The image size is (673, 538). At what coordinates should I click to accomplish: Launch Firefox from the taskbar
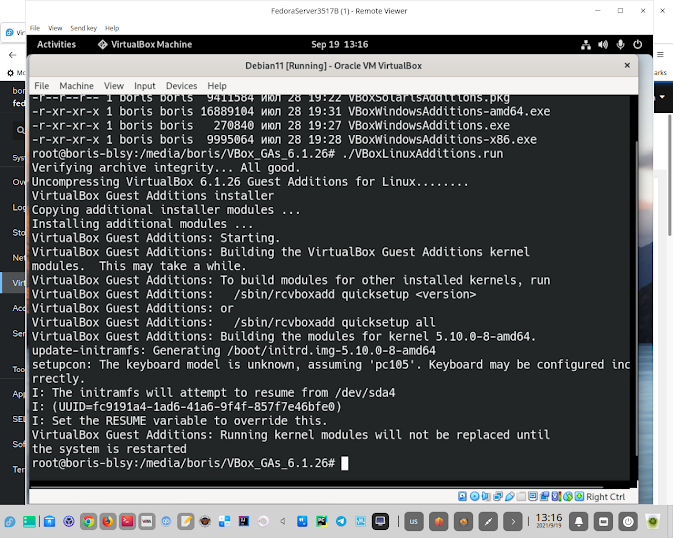[x=107, y=521]
